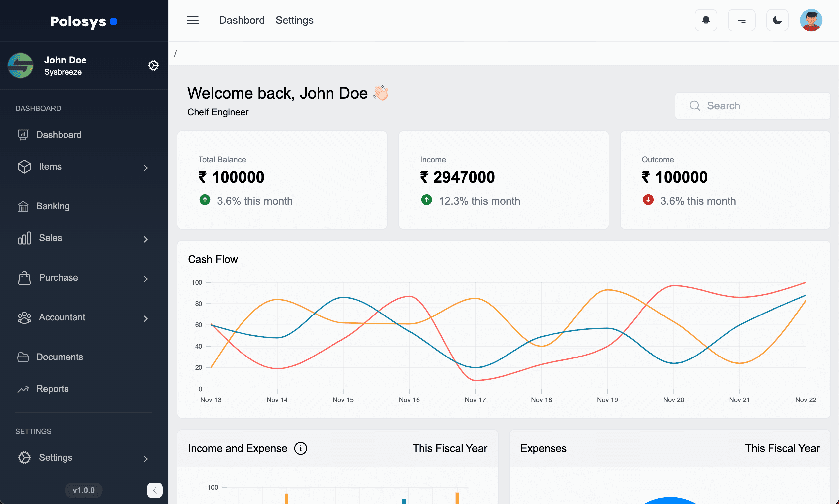Toggle dark mode with moon icon
Viewport: 839px width, 504px height.
click(x=777, y=21)
